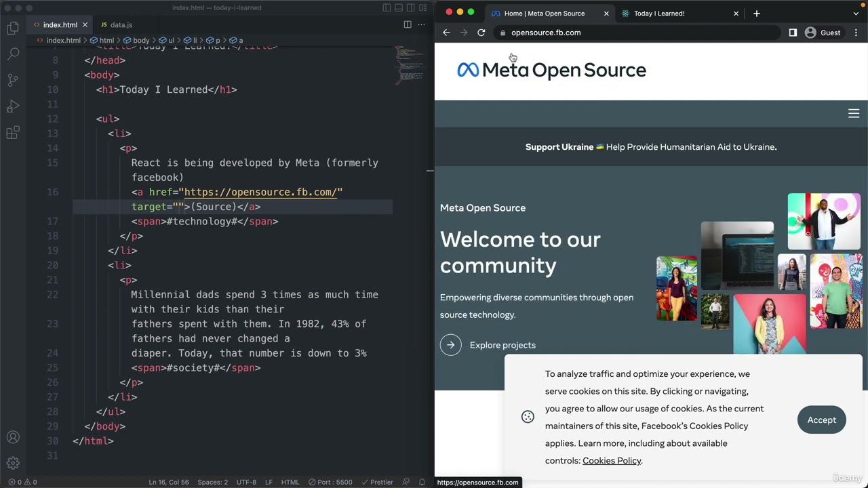This screenshot has height=488, width=868.
Task: Toggle Chrome side panel
Action: pyautogui.click(x=793, y=33)
